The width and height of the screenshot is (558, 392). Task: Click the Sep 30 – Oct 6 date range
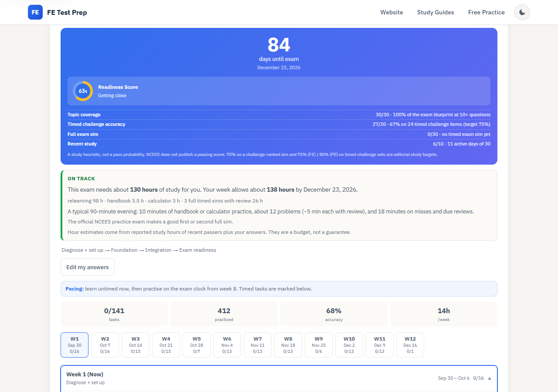454,378
